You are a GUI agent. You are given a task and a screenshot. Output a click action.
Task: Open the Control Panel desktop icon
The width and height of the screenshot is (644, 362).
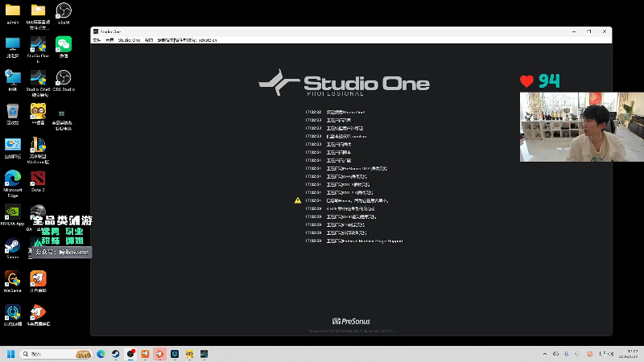pos(12,147)
